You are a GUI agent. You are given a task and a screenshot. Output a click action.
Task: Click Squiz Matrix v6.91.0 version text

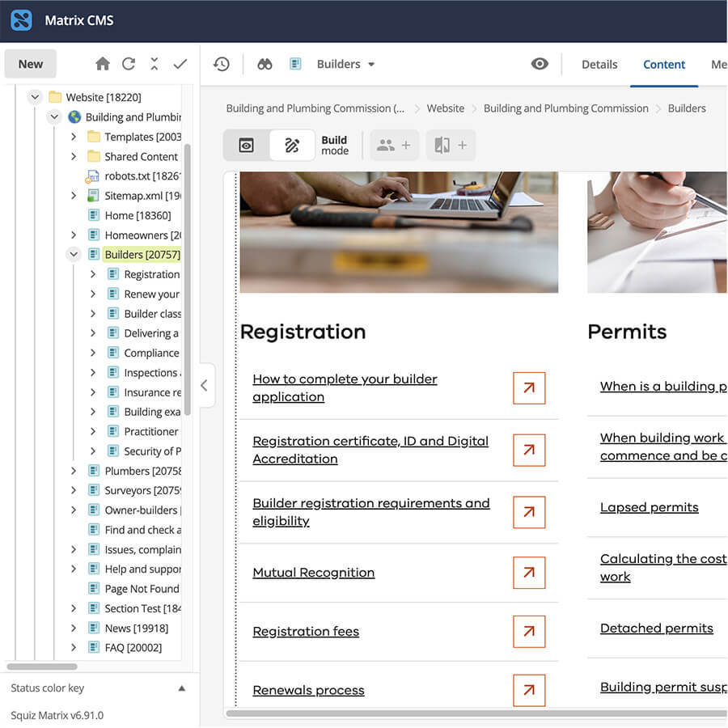tap(57, 716)
